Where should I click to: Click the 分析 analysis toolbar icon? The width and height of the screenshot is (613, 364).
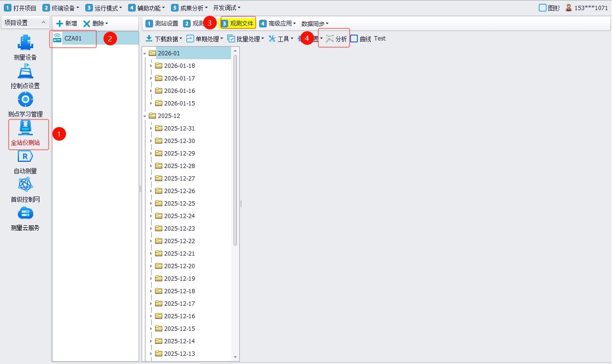pyautogui.click(x=336, y=39)
